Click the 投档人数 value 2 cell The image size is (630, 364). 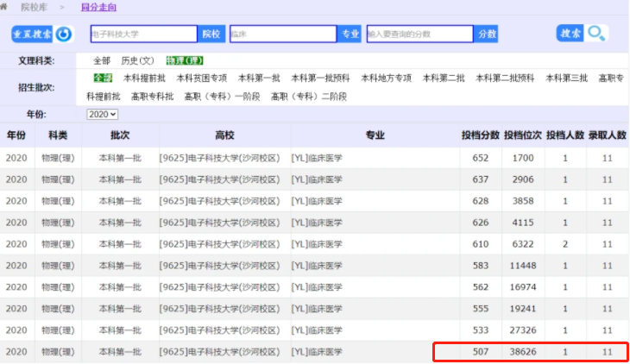tap(565, 244)
